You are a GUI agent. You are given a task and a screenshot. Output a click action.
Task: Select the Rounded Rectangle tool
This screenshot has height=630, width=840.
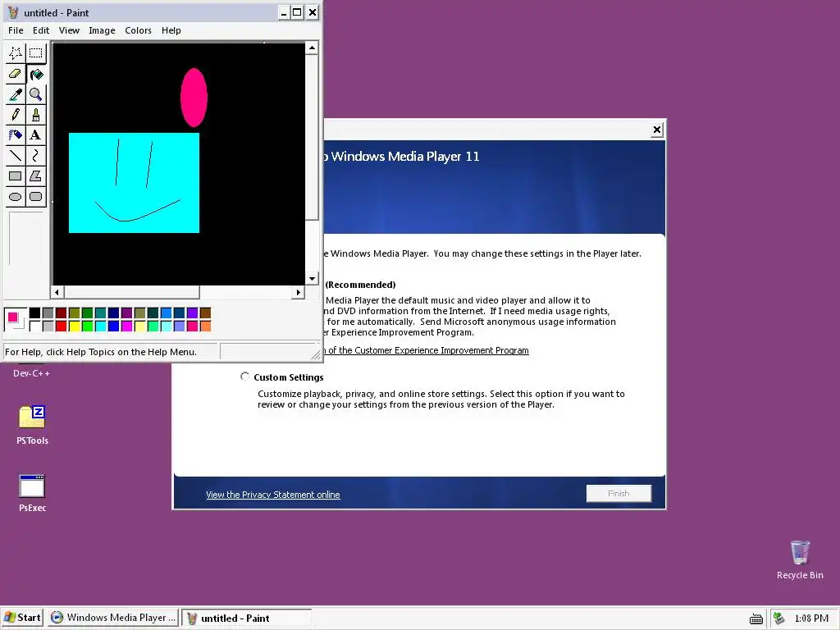[36, 197]
